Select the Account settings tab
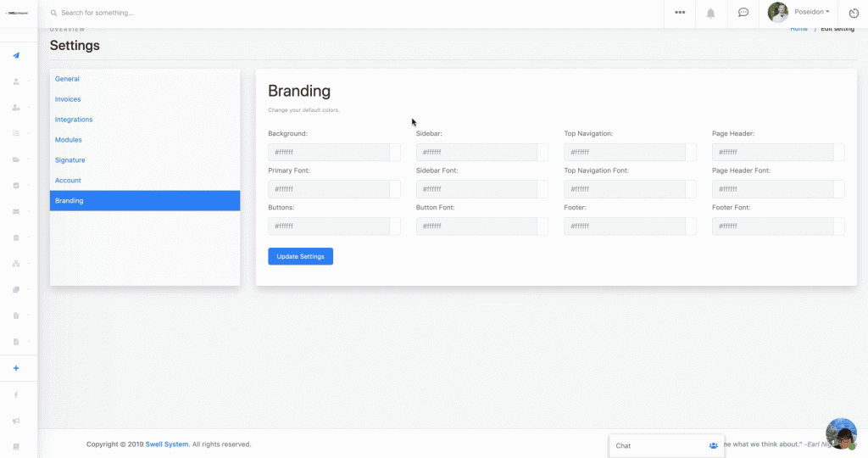 point(145,181)
